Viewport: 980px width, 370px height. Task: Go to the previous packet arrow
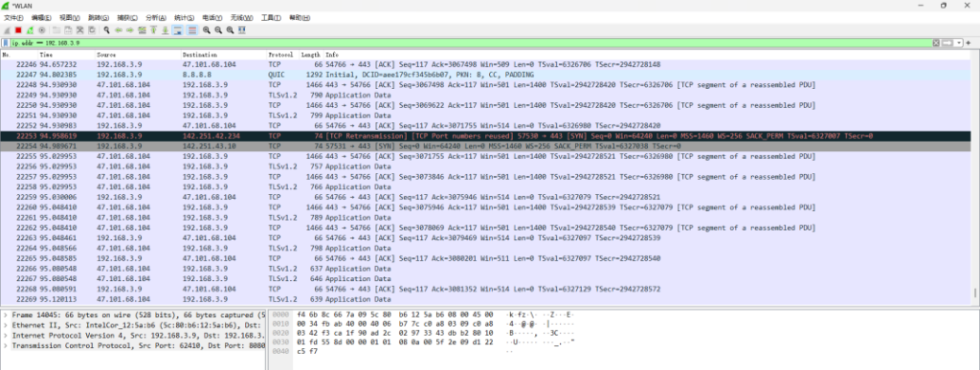click(118, 30)
